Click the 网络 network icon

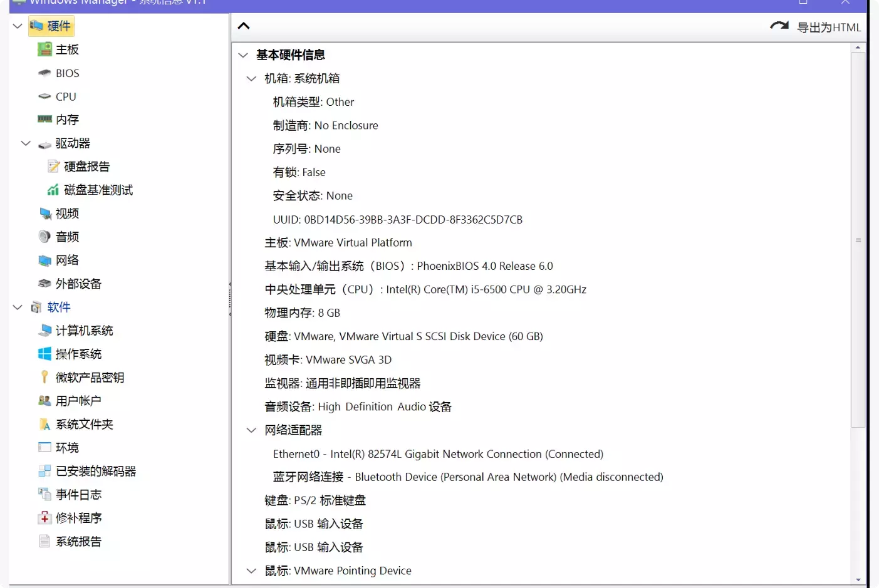44,260
